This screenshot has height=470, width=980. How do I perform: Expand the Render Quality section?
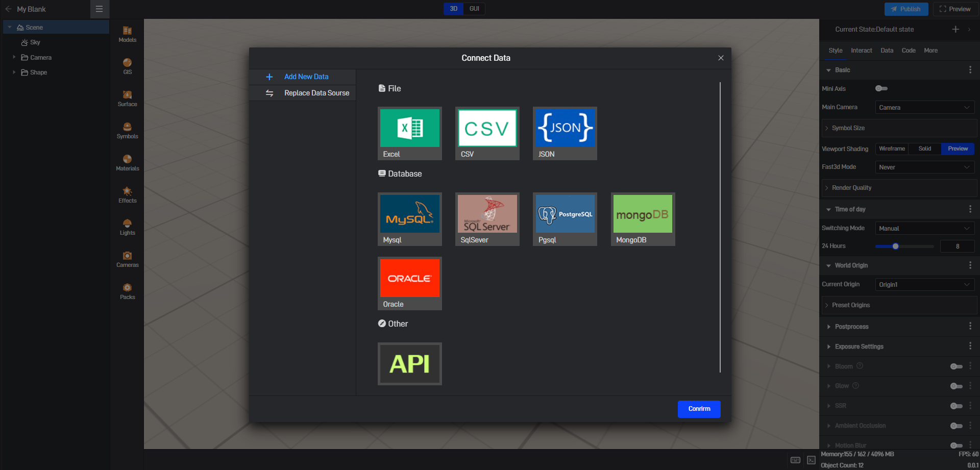point(899,188)
